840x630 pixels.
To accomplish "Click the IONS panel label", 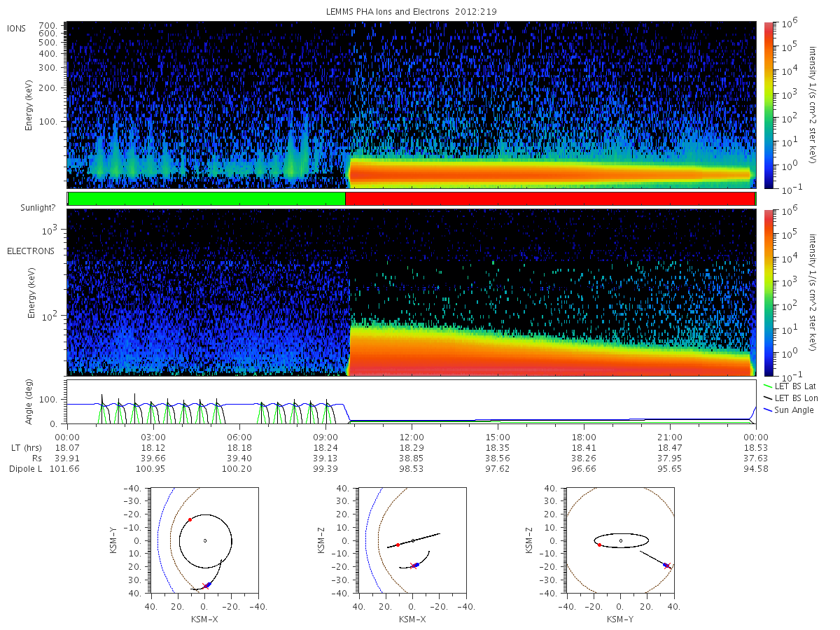I will click(16, 28).
